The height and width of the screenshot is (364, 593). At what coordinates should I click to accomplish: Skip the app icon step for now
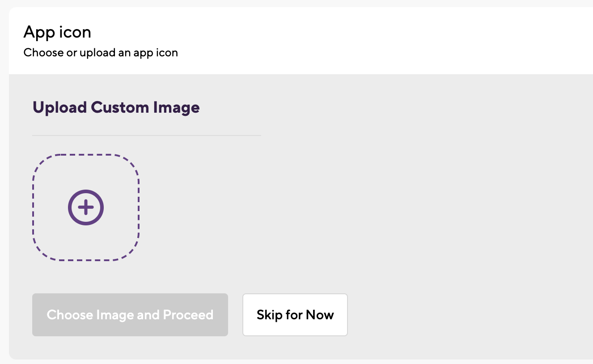[x=295, y=315]
